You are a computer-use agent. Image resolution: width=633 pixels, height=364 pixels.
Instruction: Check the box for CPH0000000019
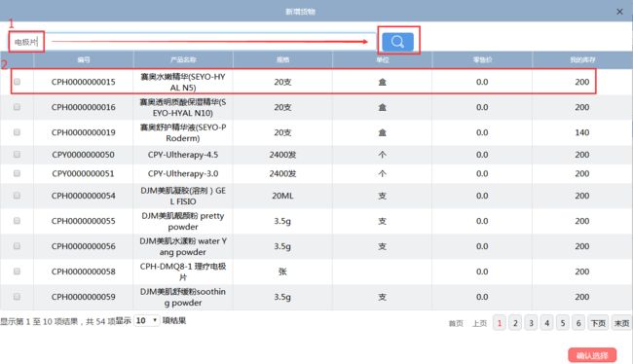coord(17,132)
